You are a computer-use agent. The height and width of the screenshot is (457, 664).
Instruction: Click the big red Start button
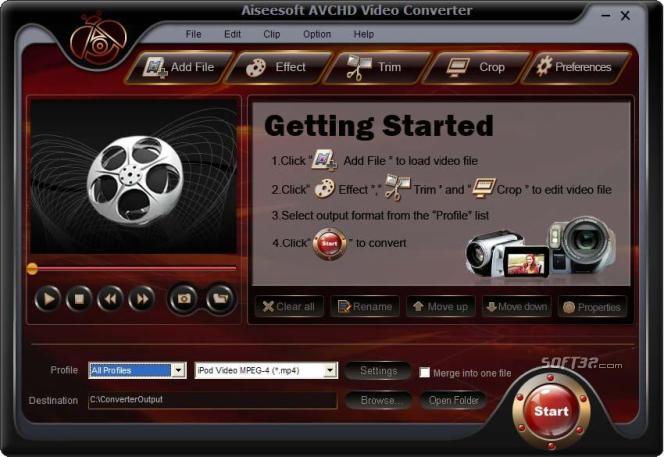pyautogui.click(x=551, y=411)
